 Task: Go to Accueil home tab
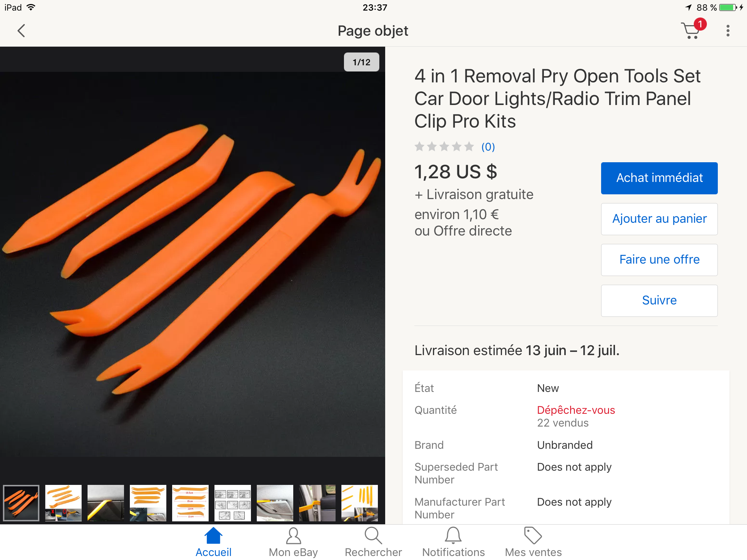tap(213, 542)
